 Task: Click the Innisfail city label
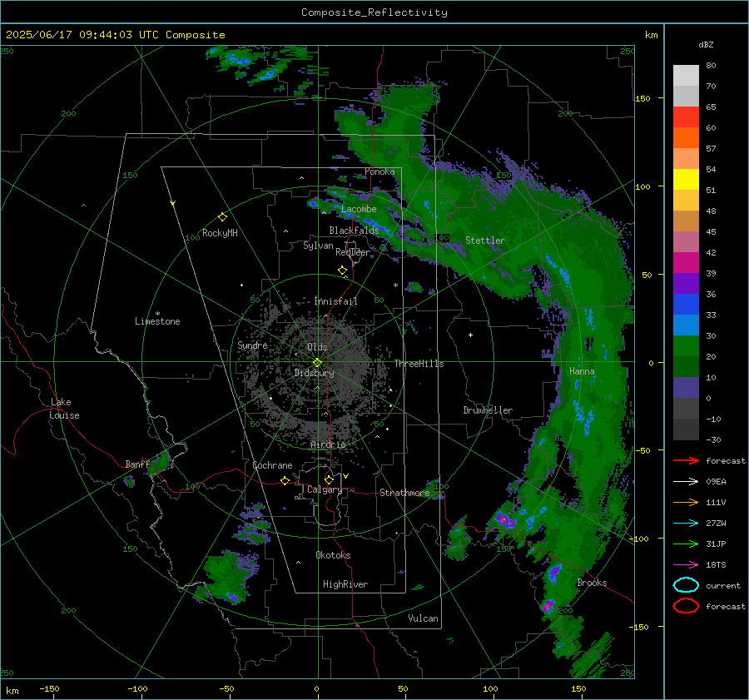(x=335, y=301)
